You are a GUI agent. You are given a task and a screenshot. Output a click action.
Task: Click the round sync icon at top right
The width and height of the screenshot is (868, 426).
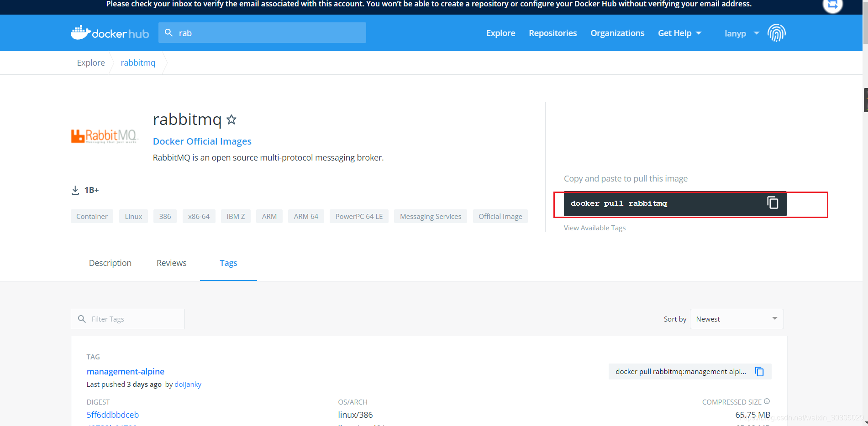[832, 5]
